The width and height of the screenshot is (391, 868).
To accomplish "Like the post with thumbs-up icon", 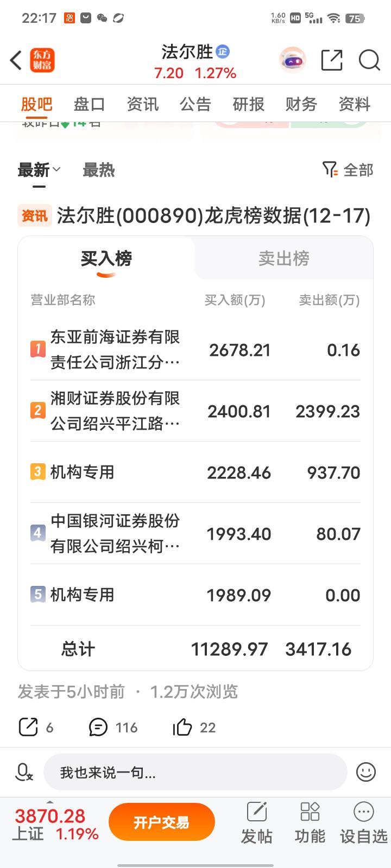I will point(182,727).
